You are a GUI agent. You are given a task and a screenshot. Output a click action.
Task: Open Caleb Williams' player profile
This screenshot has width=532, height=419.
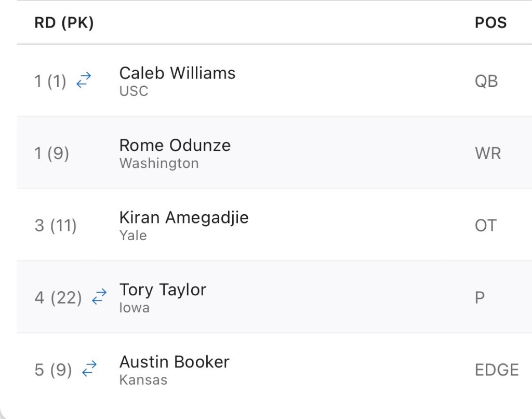177,73
